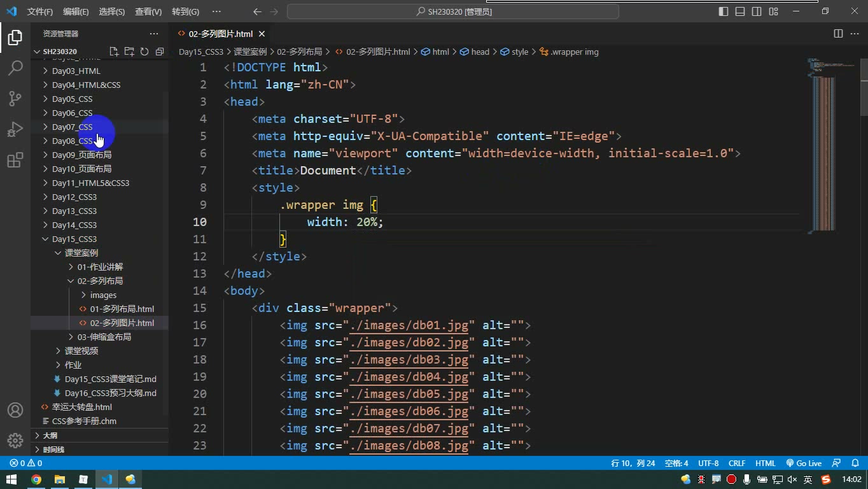
Task: Collapse the Day15_CSS3 folder
Action: (74, 239)
